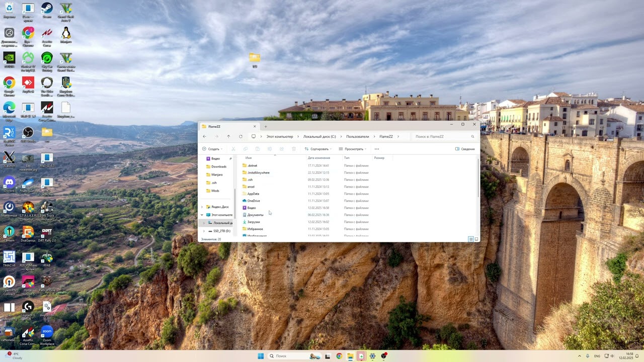Open the three-dots See more menu

pos(376,149)
